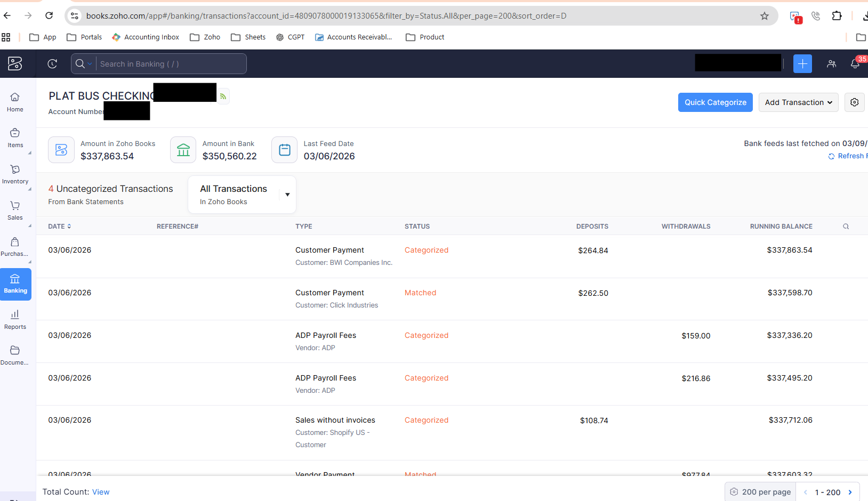The height and width of the screenshot is (501, 868).
Task: Open Inventory module in the sidebar
Action: pos(15,174)
